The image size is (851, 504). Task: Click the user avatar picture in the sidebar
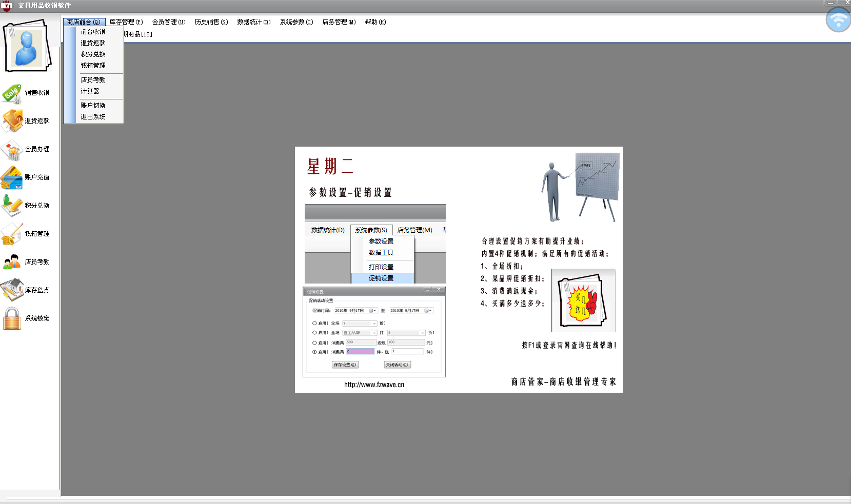coord(27,46)
